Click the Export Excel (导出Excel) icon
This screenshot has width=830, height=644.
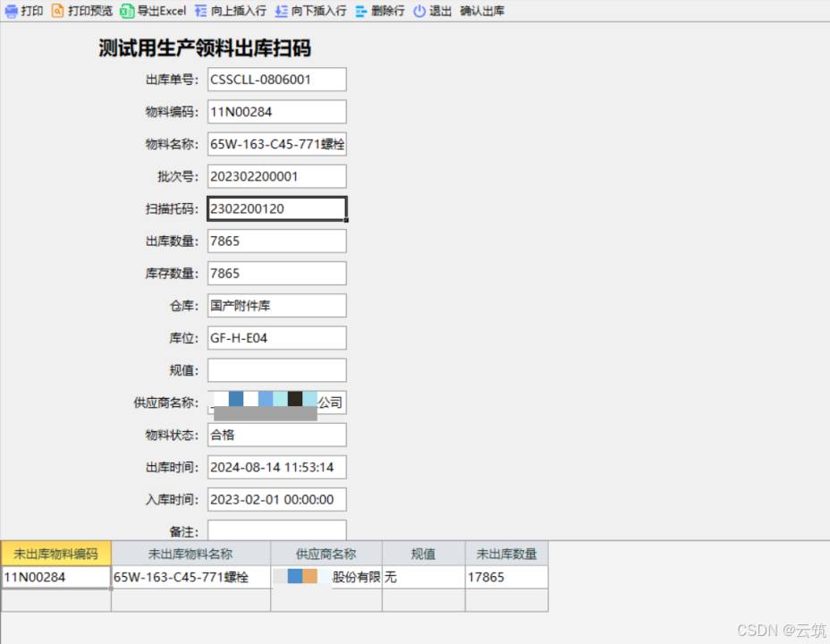click(x=128, y=12)
